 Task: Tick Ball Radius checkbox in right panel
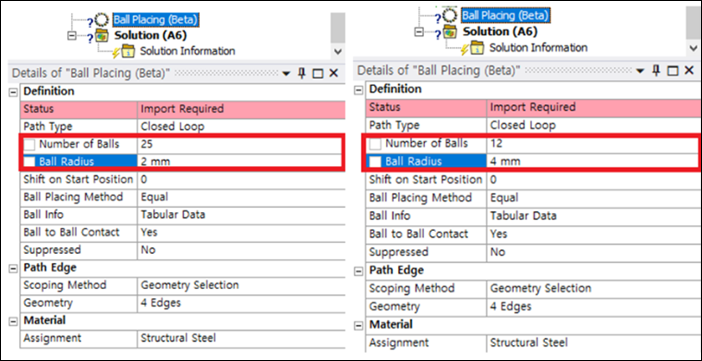[x=376, y=161]
